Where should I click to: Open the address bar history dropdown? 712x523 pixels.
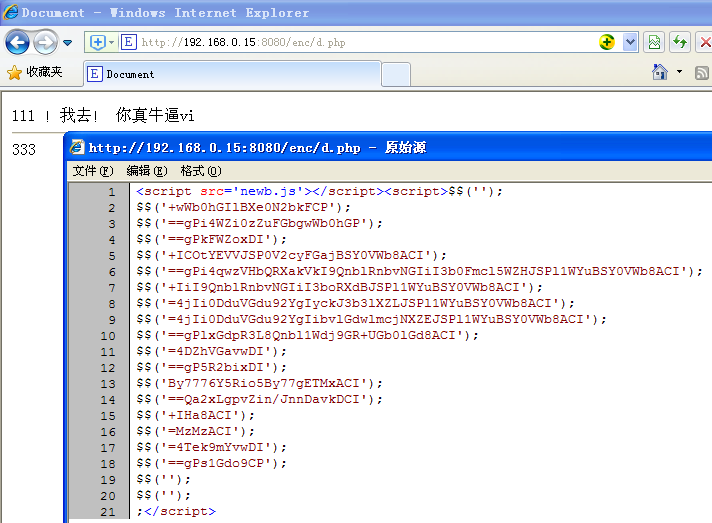tap(630, 42)
